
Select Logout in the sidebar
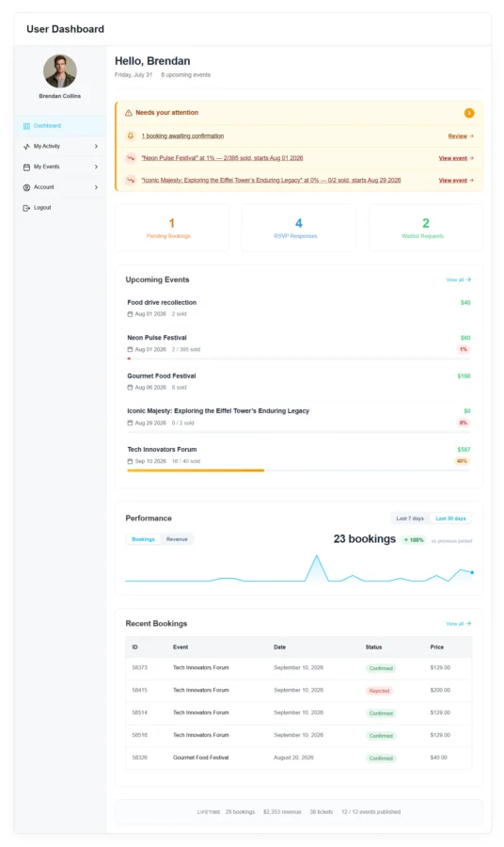coord(60,208)
